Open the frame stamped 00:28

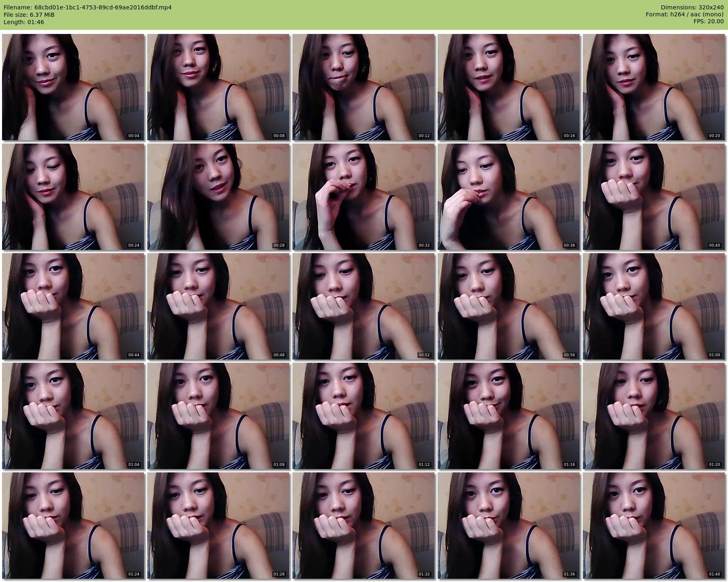(218, 197)
